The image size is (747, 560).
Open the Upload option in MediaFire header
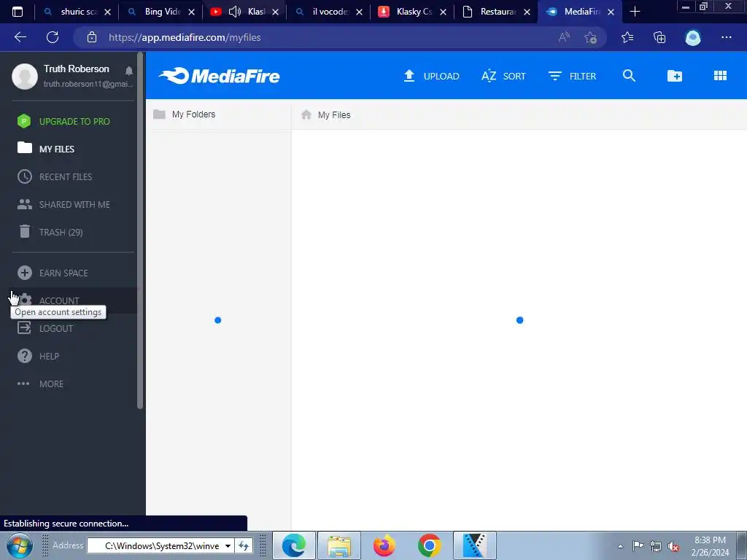pos(431,76)
